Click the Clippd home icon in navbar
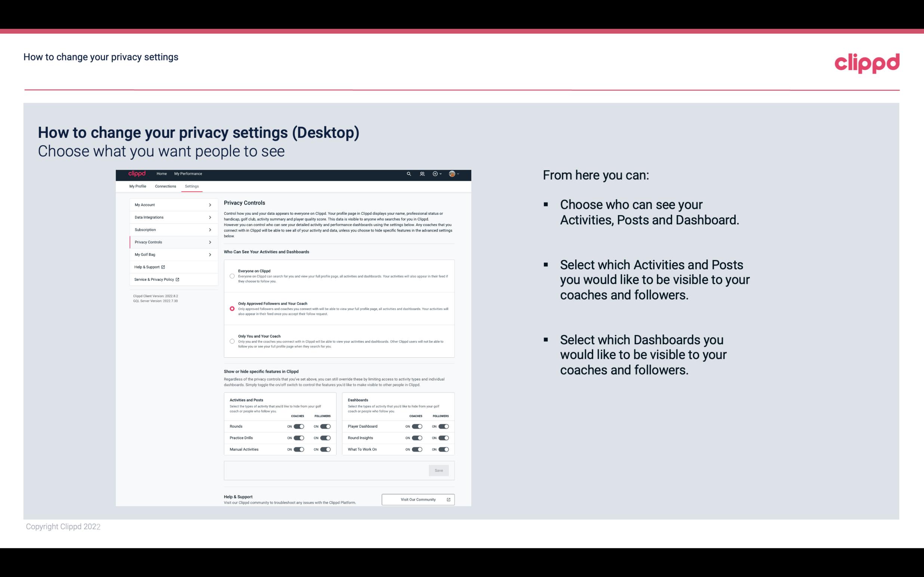 click(x=136, y=174)
